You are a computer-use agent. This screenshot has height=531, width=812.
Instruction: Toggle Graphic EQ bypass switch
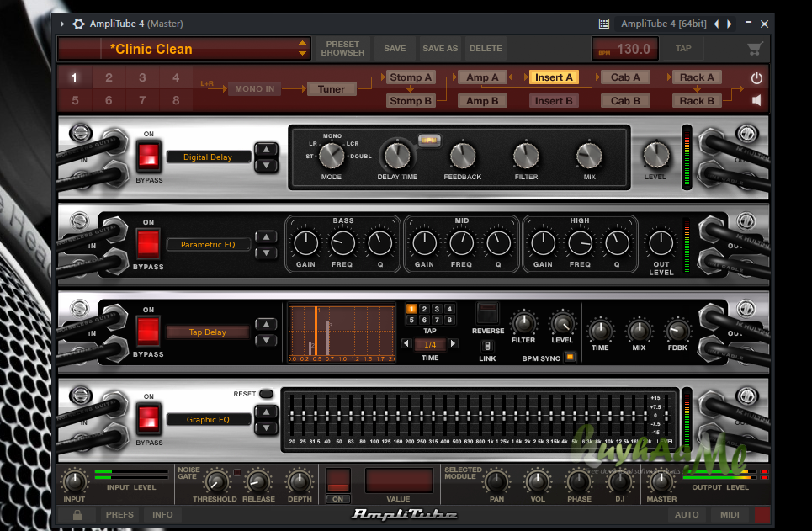click(x=149, y=419)
